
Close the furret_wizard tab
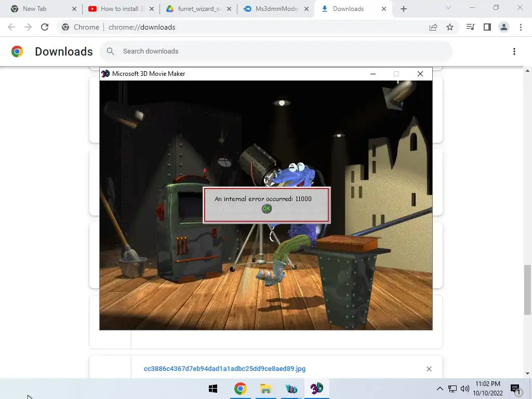coord(229,9)
